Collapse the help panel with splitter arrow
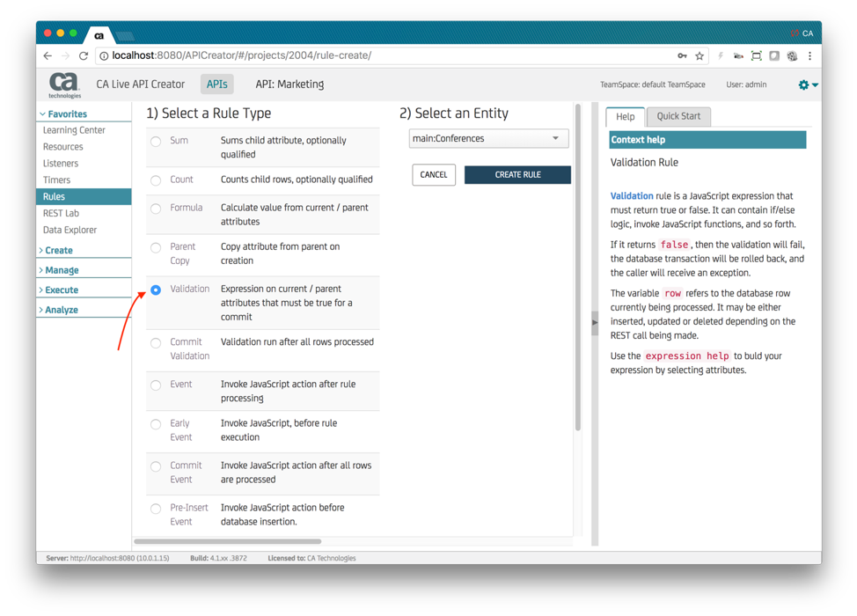Screen dimensions: 857x616 tap(595, 322)
